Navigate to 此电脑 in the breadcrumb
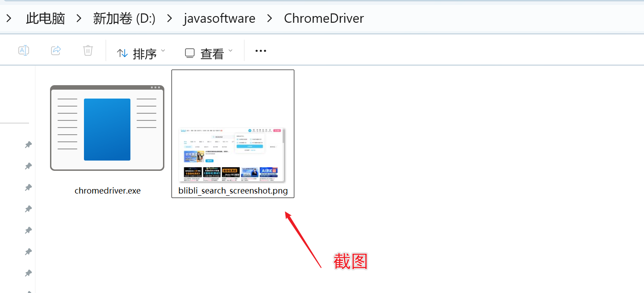644x293 pixels. point(46,18)
